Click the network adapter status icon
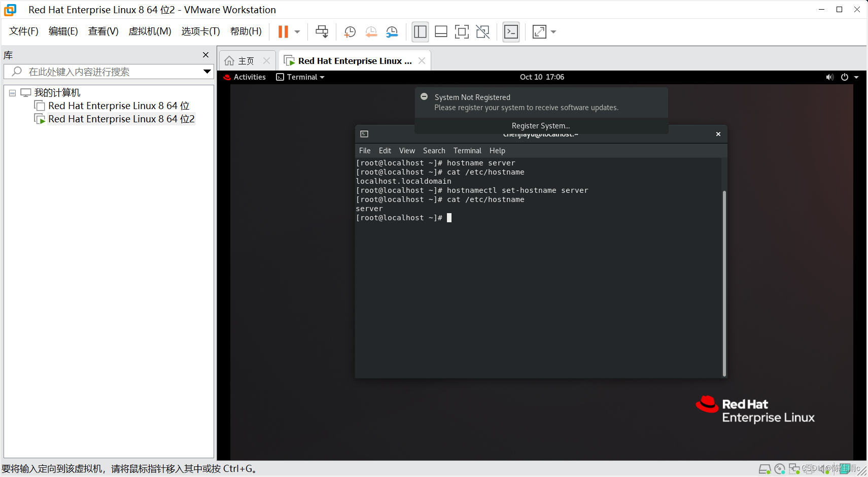868x477 pixels. 794,469
